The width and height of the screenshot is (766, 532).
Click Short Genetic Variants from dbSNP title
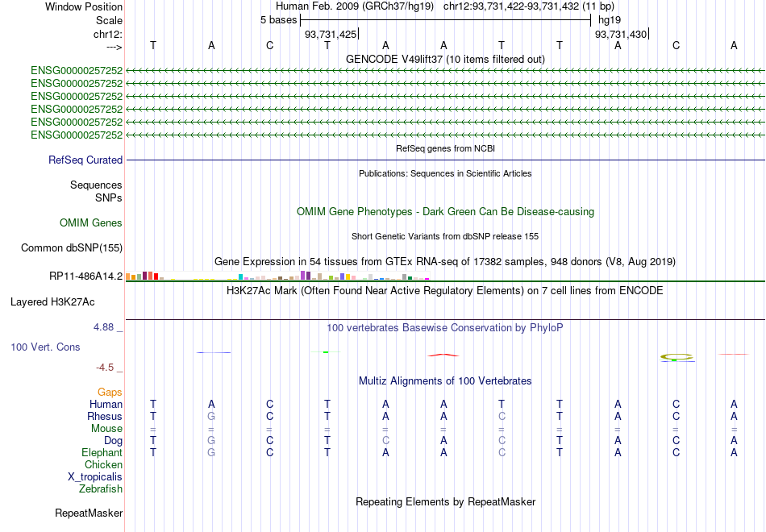coord(446,236)
